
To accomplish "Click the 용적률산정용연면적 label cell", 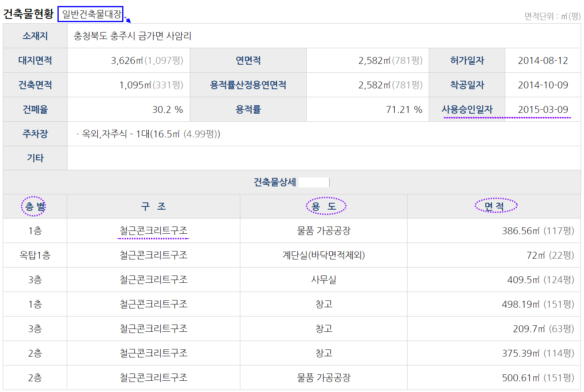I will point(248,85).
